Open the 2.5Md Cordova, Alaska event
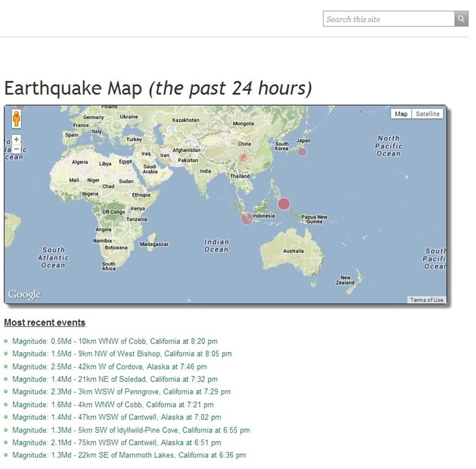 [x=109, y=367]
